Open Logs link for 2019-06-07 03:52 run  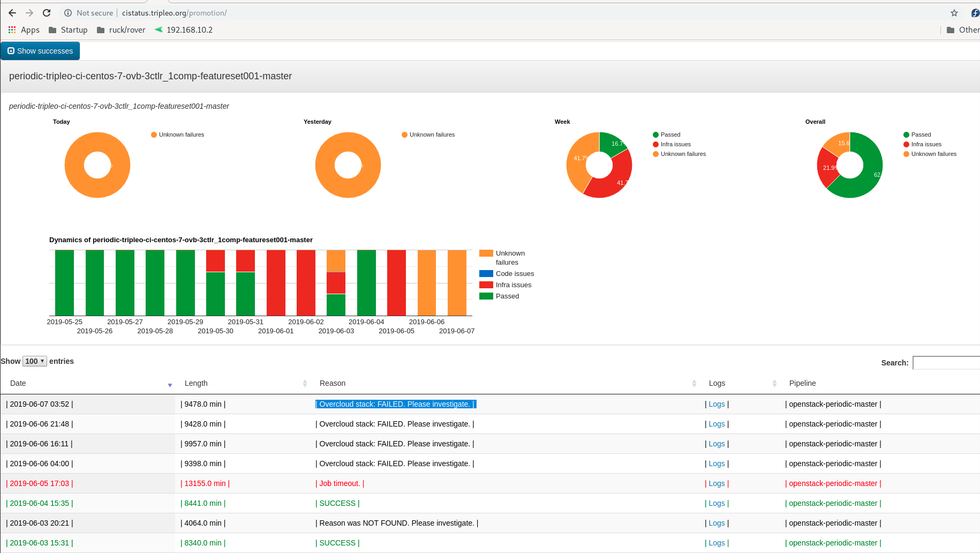point(717,404)
